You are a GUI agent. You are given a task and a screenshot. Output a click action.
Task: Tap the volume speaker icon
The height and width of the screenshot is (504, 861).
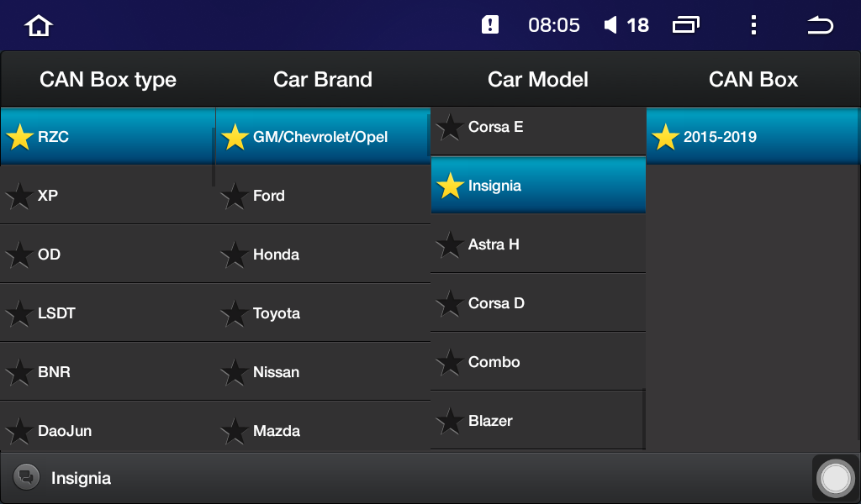coord(611,25)
